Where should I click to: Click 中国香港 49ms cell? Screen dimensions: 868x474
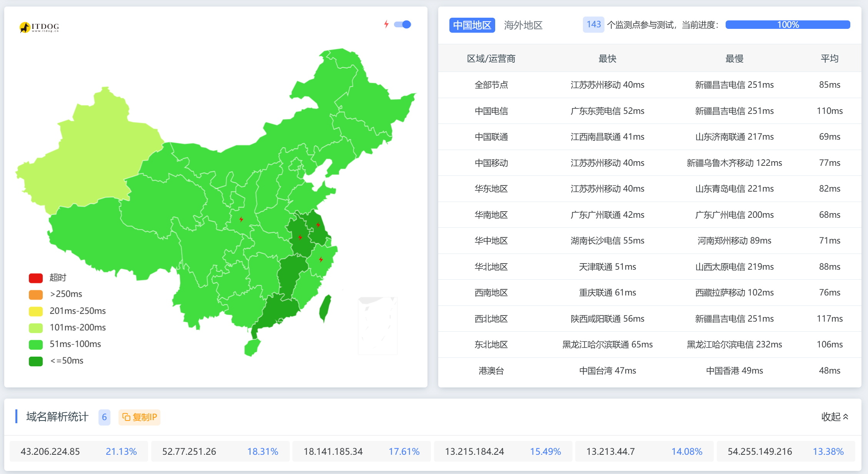pyautogui.click(x=734, y=371)
